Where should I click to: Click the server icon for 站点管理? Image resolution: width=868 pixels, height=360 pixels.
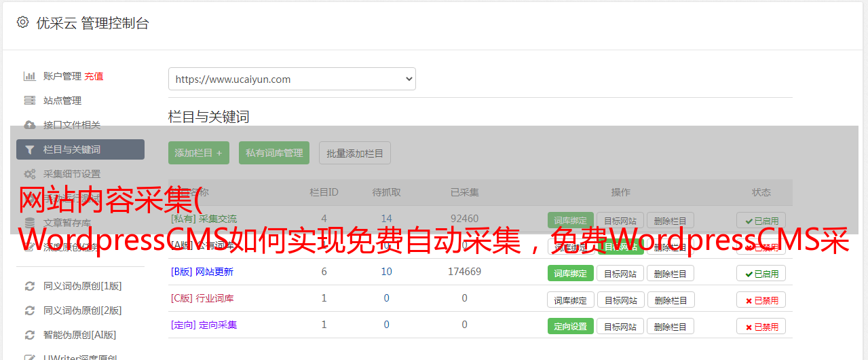(x=30, y=101)
